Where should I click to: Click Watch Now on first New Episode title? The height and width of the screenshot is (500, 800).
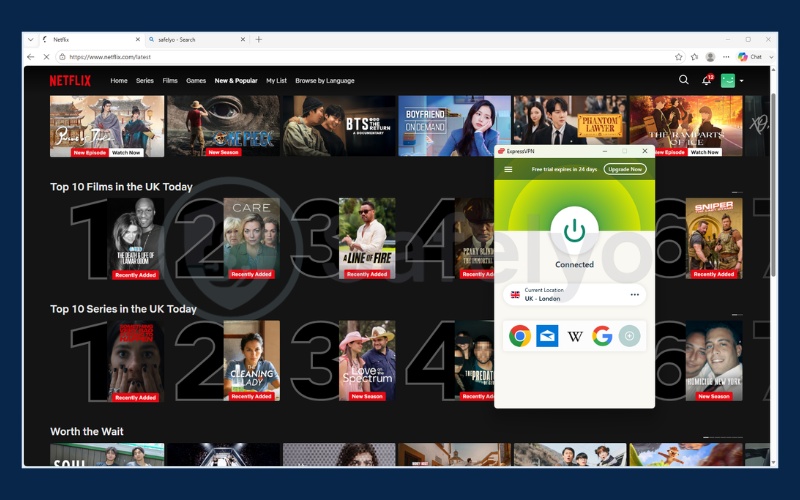tap(126, 153)
